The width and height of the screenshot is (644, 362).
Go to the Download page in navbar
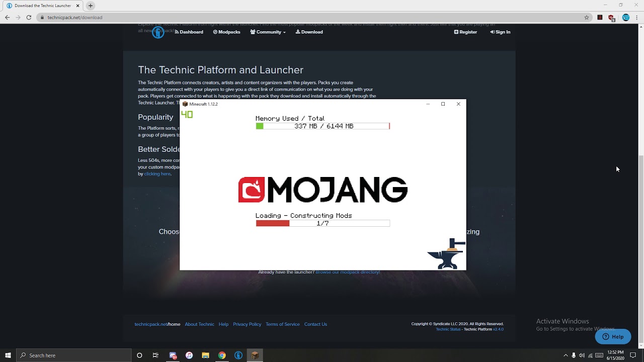[x=309, y=32]
